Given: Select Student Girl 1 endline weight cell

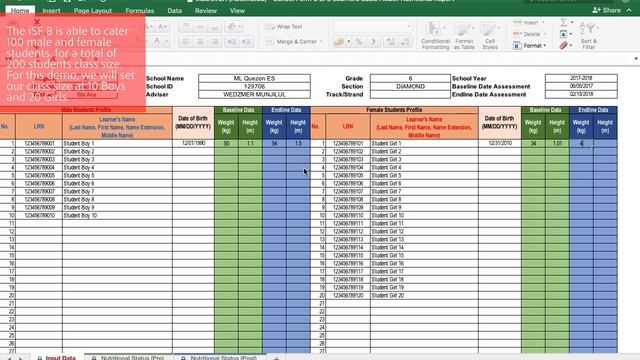Looking at the screenshot, I should pyautogui.click(x=581, y=144).
